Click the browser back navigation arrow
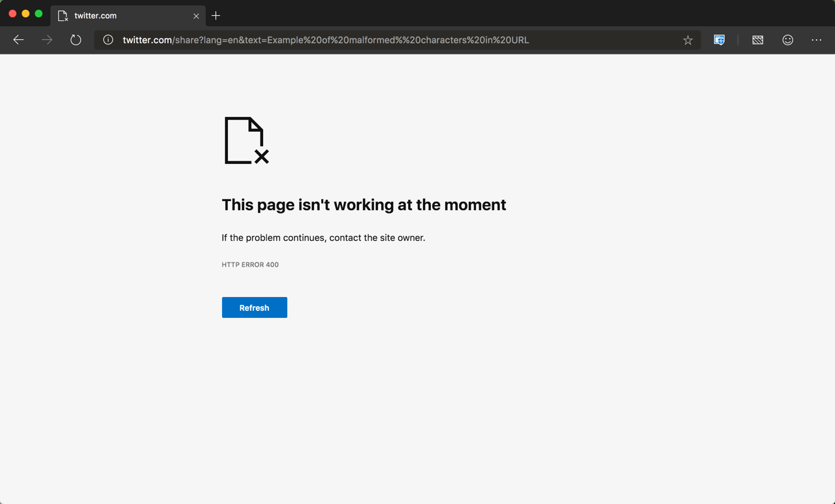This screenshot has height=504, width=835. 18,40
